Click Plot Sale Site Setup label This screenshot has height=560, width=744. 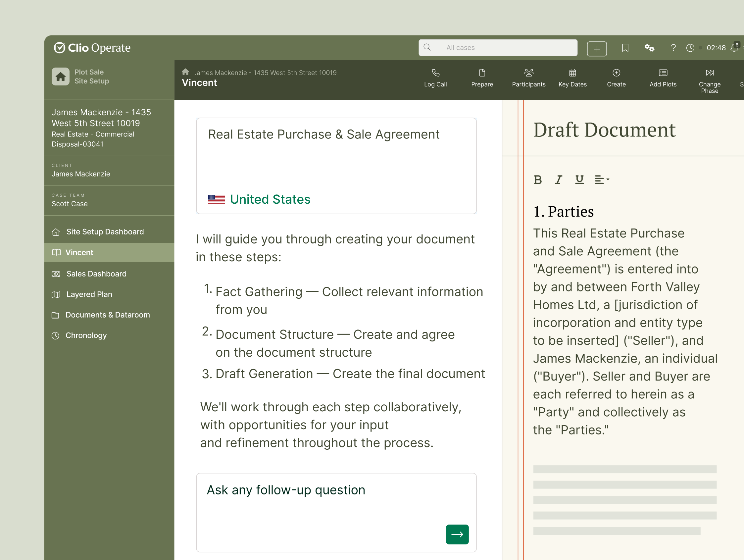coord(91,77)
